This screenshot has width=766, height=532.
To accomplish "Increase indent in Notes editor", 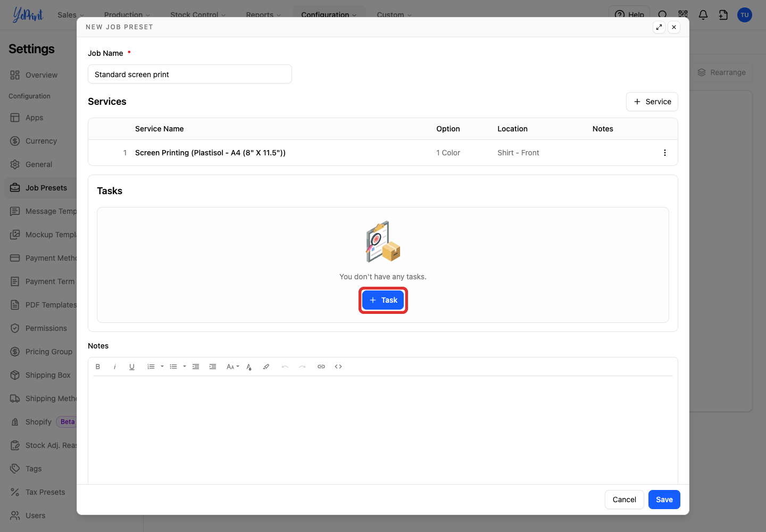I will coord(213,367).
